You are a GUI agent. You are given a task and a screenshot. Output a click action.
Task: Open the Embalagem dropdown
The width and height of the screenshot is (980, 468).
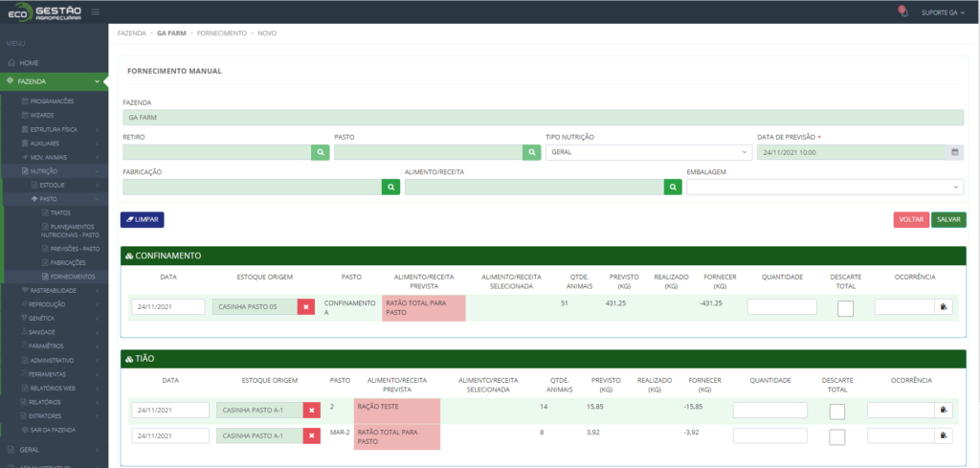[x=824, y=188]
